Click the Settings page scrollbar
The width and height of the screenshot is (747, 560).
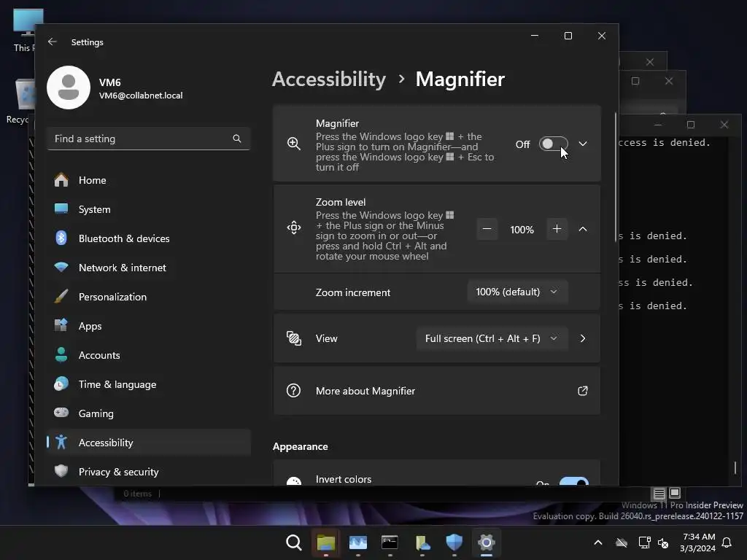(x=616, y=177)
